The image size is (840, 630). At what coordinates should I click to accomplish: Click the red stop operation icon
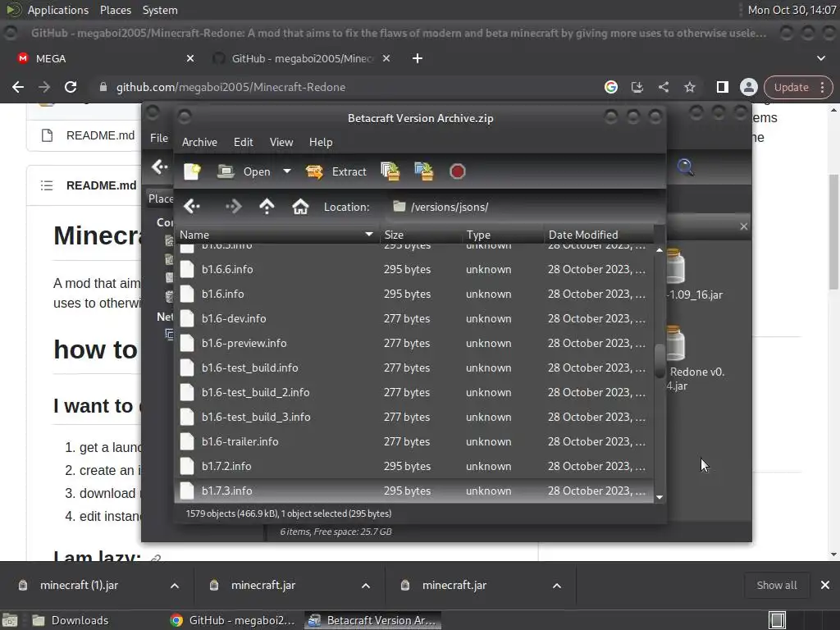point(458,171)
